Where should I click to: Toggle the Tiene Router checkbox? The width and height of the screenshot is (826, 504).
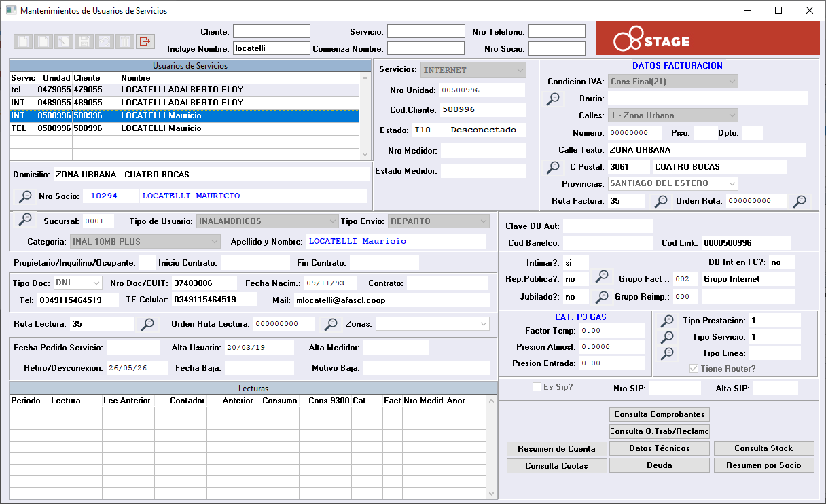[694, 369]
